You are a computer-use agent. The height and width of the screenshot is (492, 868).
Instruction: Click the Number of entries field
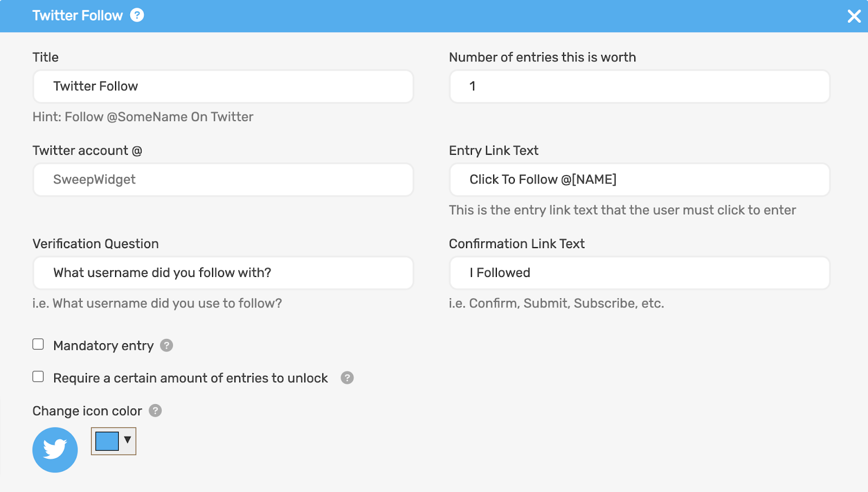[639, 86]
